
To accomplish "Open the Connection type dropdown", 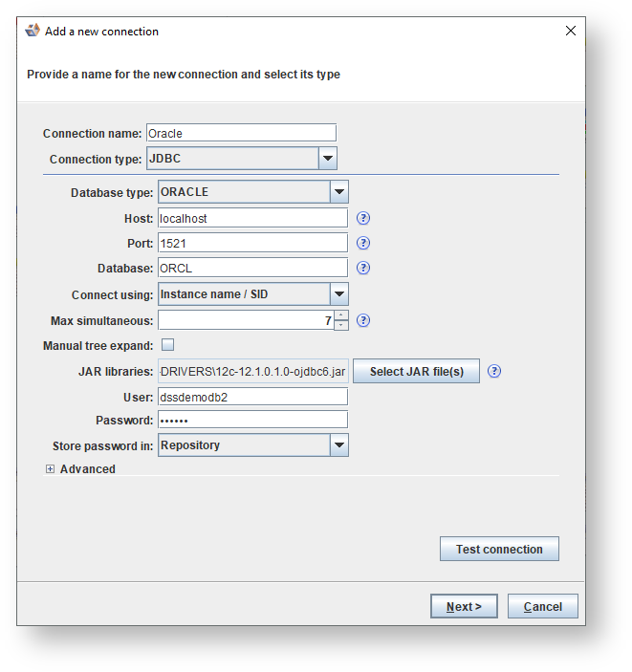I will click(x=327, y=159).
